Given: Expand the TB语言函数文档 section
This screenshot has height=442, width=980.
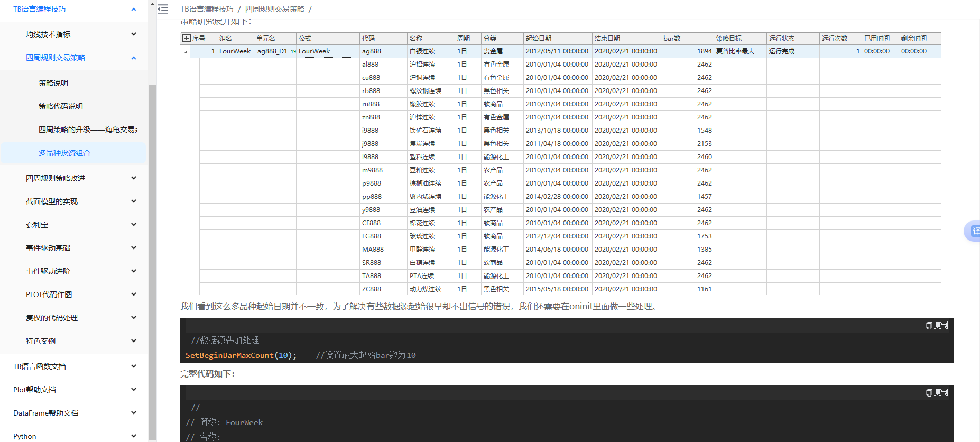Looking at the screenshot, I should pyautogui.click(x=133, y=366).
